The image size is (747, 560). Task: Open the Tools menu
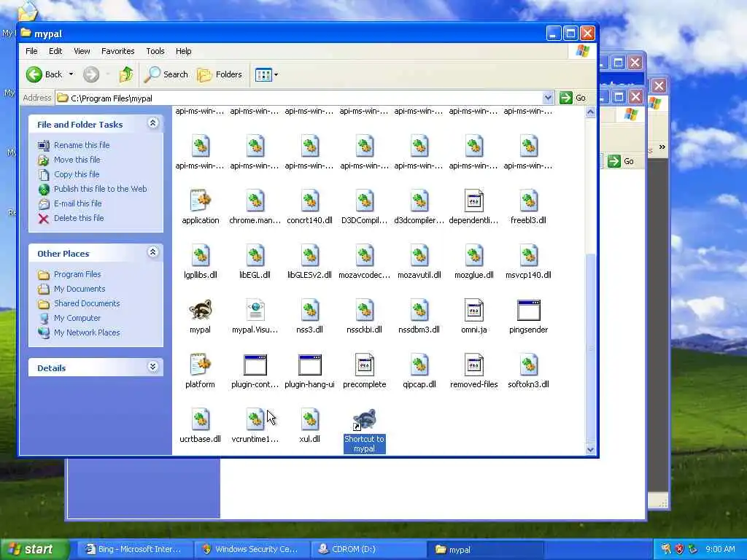tap(155, 51)
